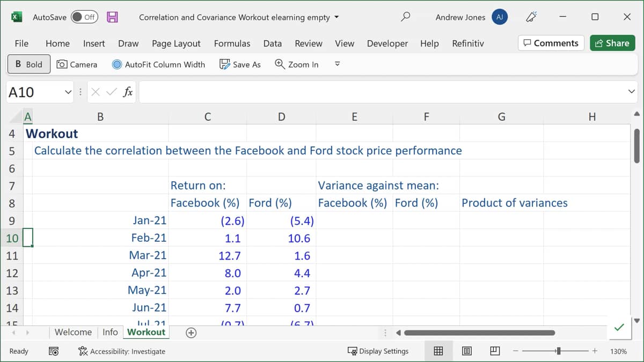644x362 pixels.
Task: Toggle Bold formatting button
Action: (29, 64)
